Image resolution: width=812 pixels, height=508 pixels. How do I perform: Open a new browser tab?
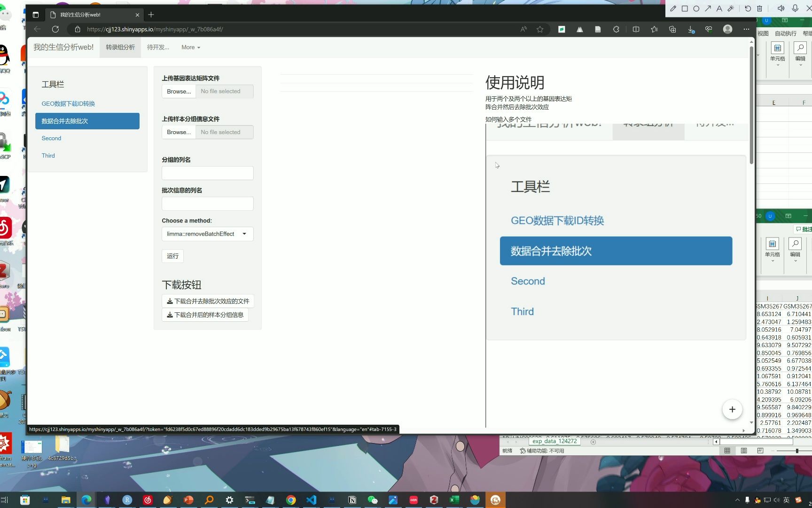151,15
